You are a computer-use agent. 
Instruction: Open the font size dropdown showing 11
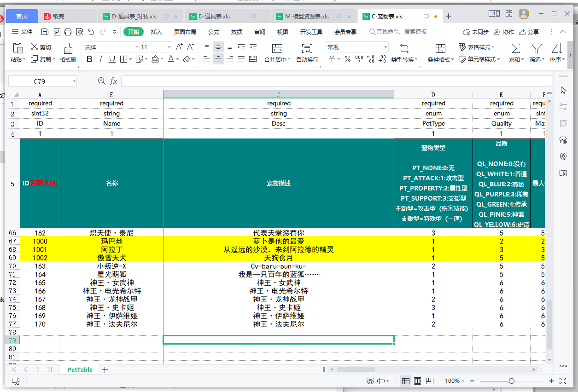point(169,47)
